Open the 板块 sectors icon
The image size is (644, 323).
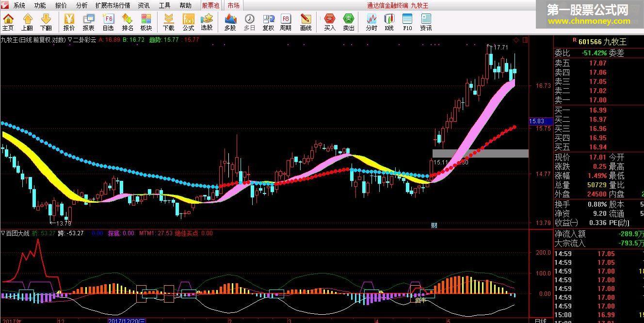click(x=146, y=22)
